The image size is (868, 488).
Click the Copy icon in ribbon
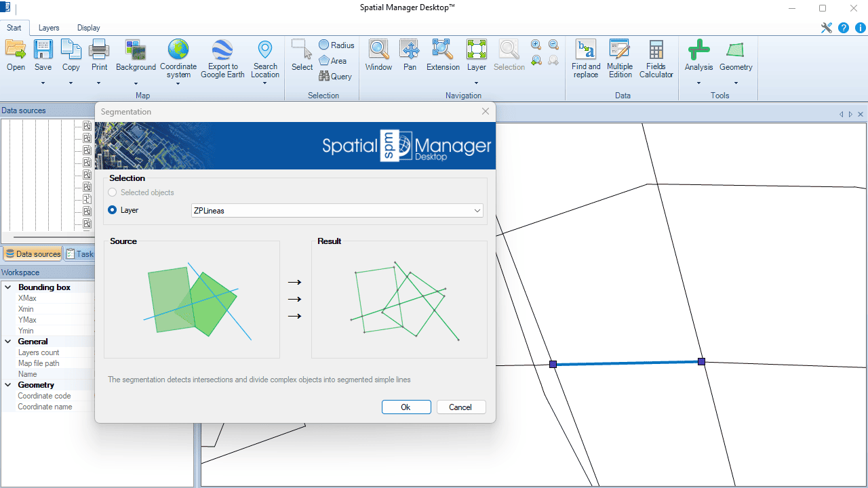click(71, 49)
